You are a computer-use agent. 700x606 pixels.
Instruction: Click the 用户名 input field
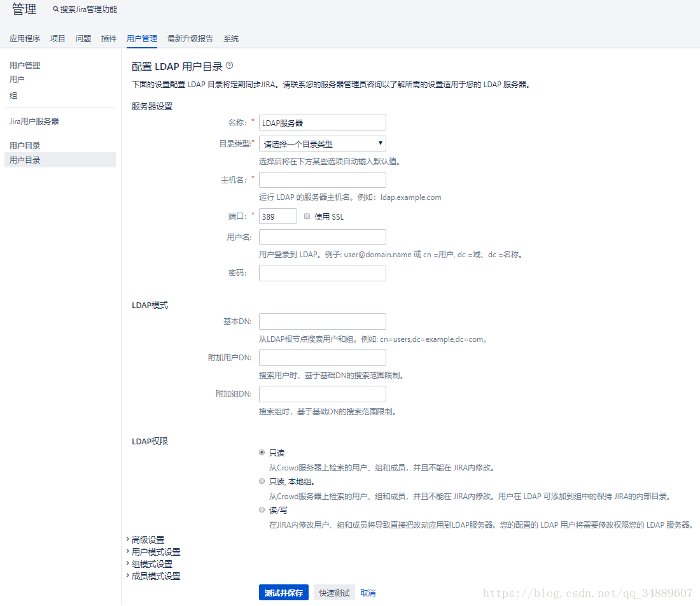(323, 237)
